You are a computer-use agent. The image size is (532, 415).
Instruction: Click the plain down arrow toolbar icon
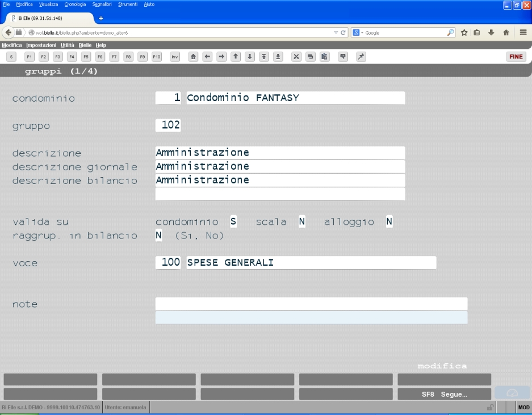250,57
